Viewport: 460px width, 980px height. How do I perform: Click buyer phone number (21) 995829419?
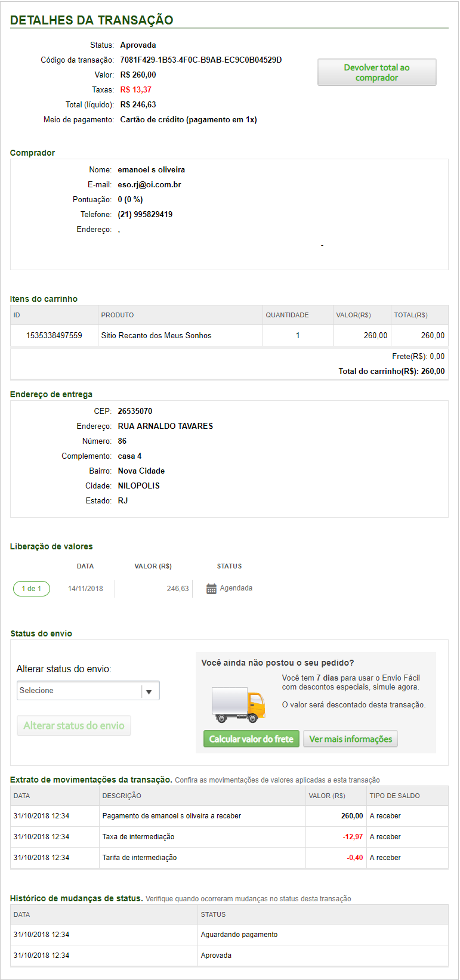(145, 215)
